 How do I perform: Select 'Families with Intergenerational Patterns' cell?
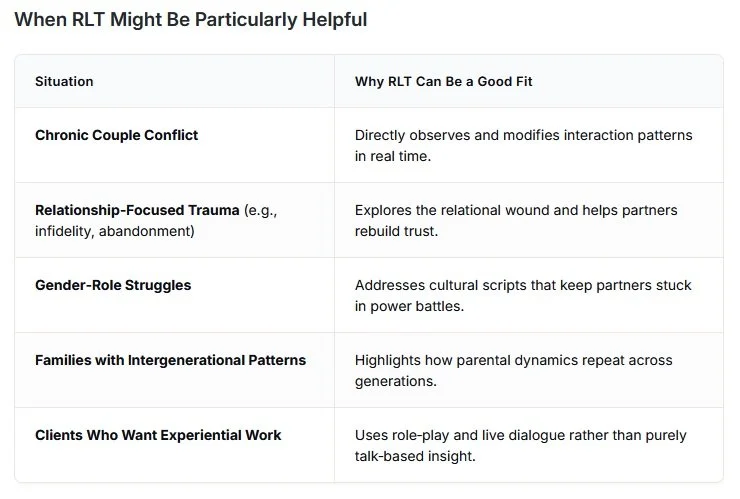[x=170, y=360]
